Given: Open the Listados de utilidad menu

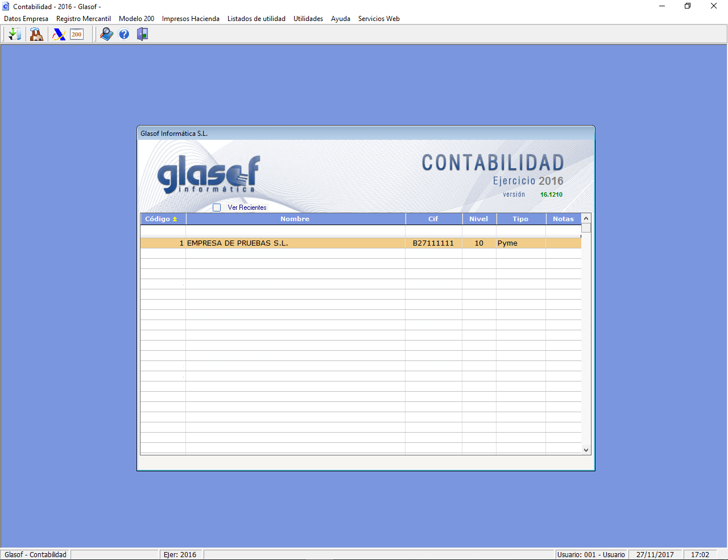Looking at the screenshot, I should pyautogui.click(x=257, y=19).
